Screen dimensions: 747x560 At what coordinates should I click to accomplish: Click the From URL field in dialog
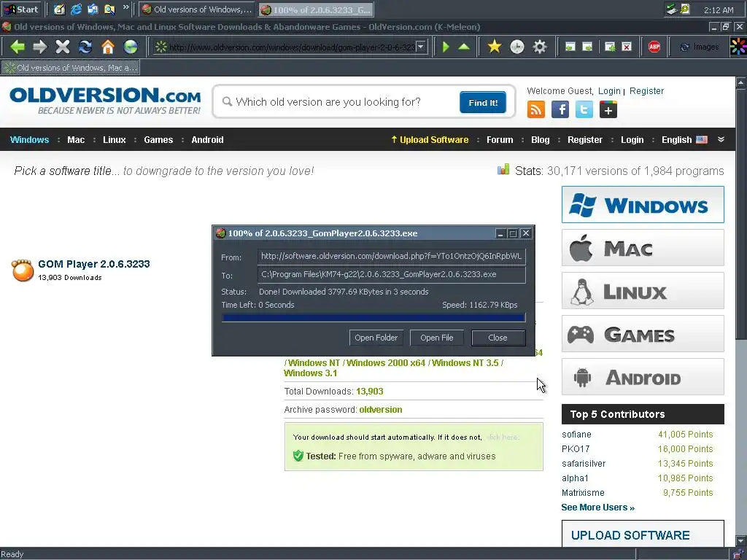click(x=391, y=256)
